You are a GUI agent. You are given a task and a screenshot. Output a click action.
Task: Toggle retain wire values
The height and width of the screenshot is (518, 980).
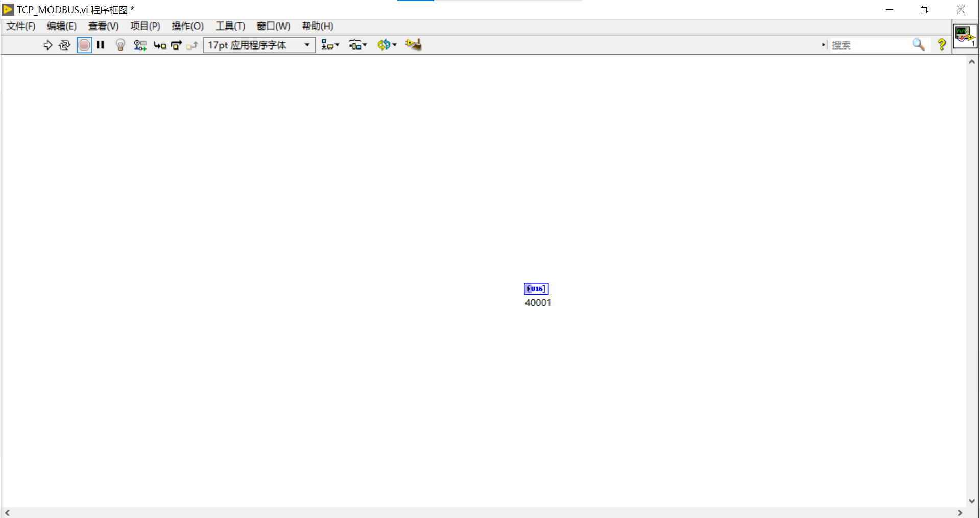click(x=140, y=45)
